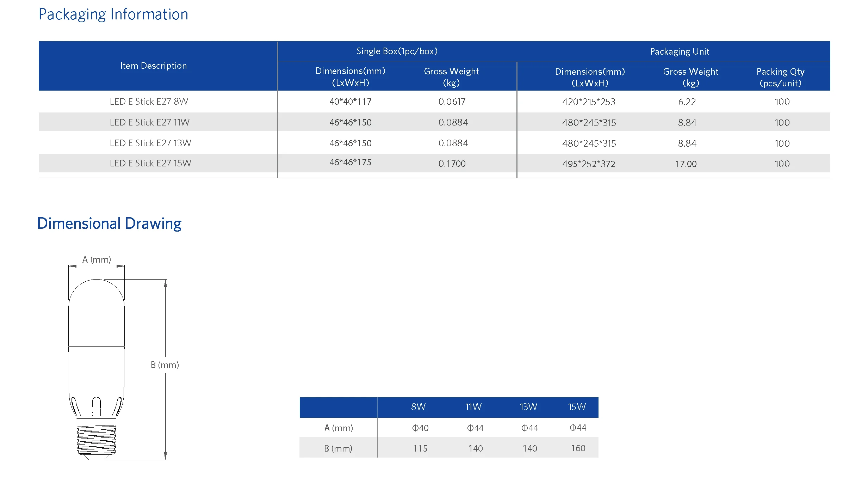Select the LED E Stick E27 11W row
The height and width of the screenshot is (484, 868).
click(x=150, y=122)
